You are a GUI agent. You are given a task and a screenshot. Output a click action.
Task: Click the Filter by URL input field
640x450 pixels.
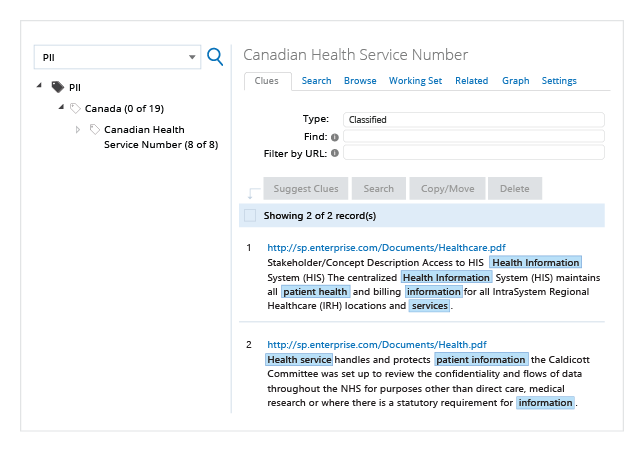(x=474, y=153)
